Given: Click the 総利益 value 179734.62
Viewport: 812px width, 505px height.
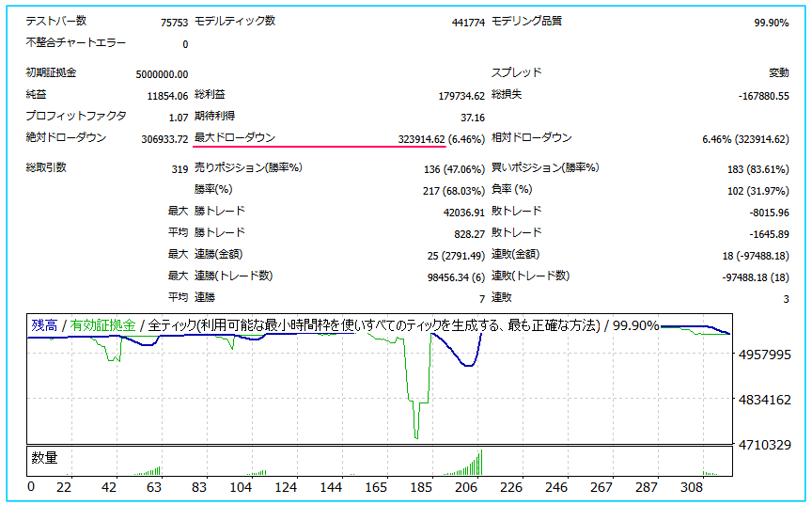Looking at the screenshot, I should point(461,96).
